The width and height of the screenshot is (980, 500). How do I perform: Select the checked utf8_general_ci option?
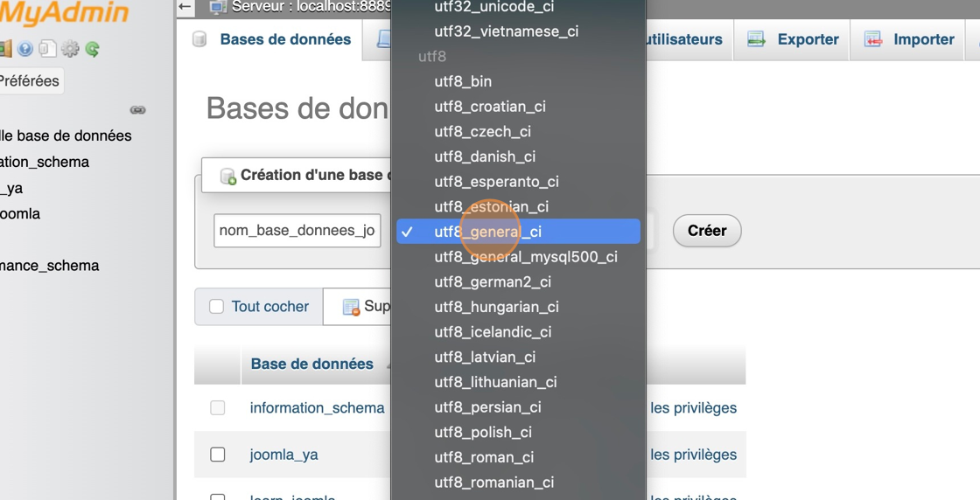coord(518,232)
